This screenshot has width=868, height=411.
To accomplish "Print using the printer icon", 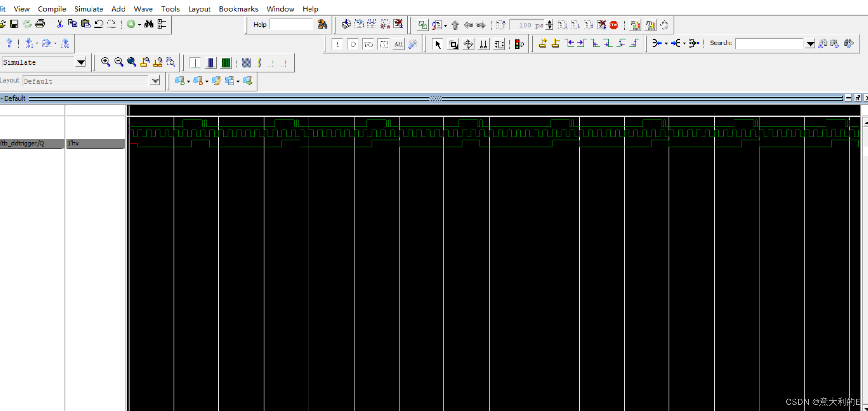I will 41,24.
